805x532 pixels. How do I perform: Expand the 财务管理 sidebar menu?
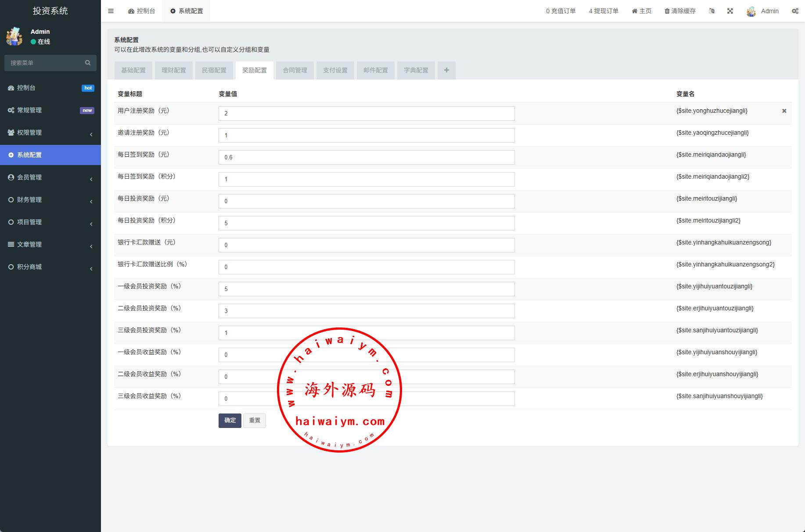click(x=50, y=200)
